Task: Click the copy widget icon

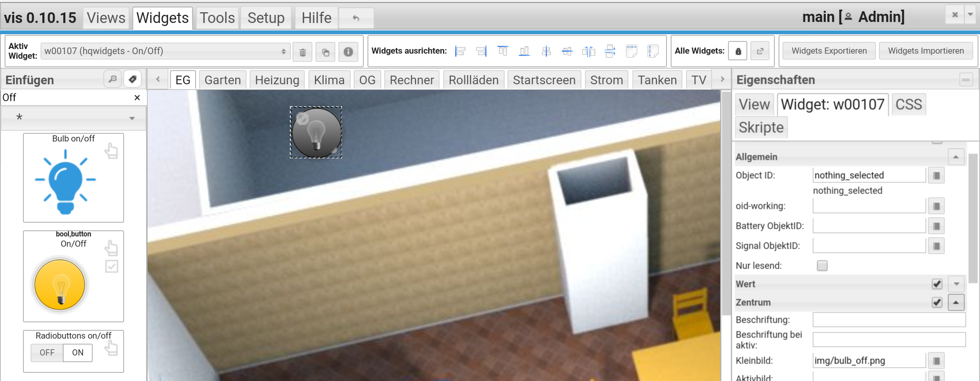Action: pyautogui.click(x=325, y=52)
